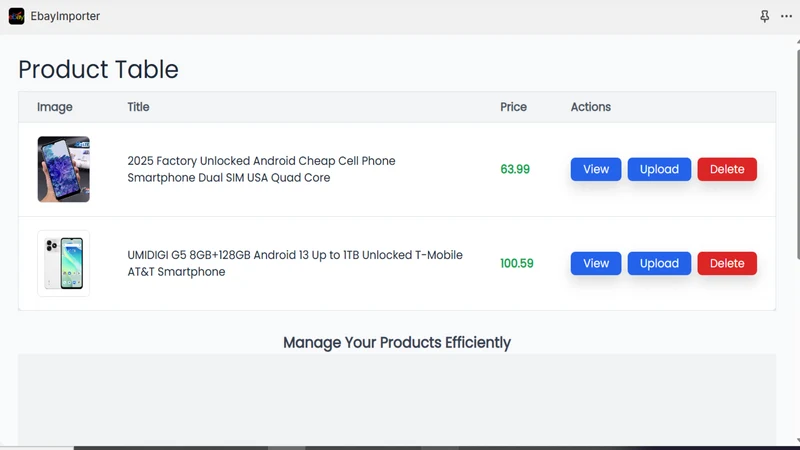Open the blue phone product thumbnail
Image resolution: width=800 pixels, height=450 pixels.
(63, 169)
